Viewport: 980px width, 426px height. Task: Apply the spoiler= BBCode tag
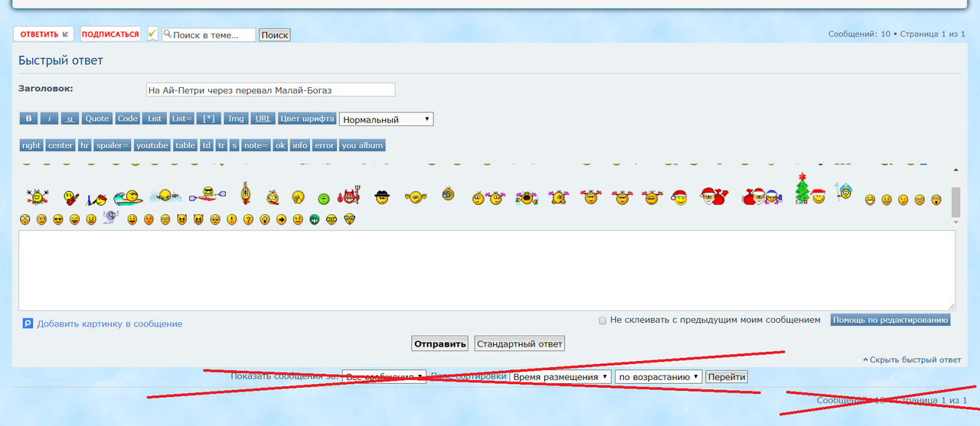point(113,145)
